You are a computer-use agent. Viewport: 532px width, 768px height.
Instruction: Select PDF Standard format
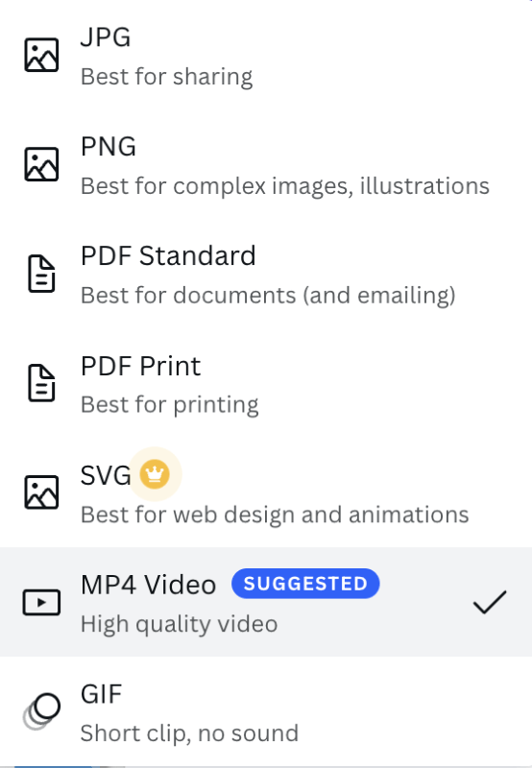[266, 274]
